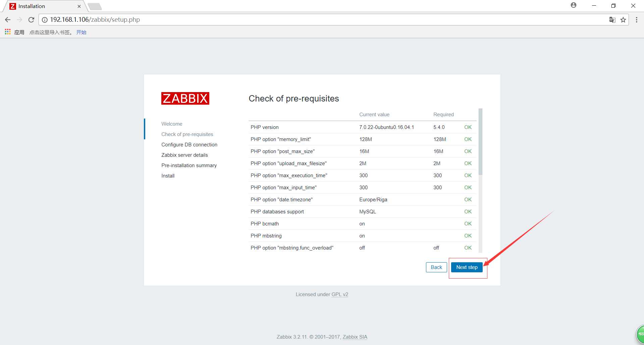
Task: Click the PHP version row label
Action: click(x=264, y=127)
